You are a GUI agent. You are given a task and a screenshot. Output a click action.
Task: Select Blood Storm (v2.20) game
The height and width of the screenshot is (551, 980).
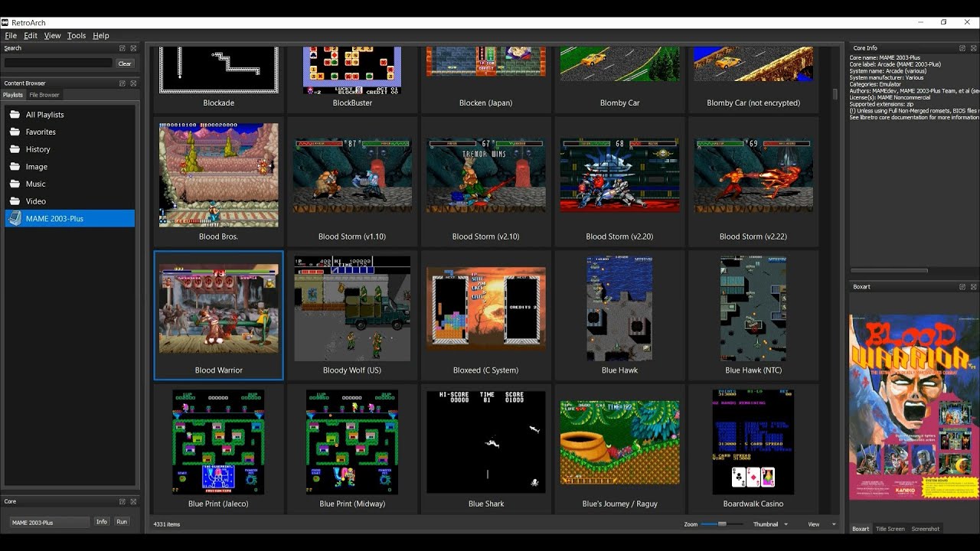click(619, 181)
